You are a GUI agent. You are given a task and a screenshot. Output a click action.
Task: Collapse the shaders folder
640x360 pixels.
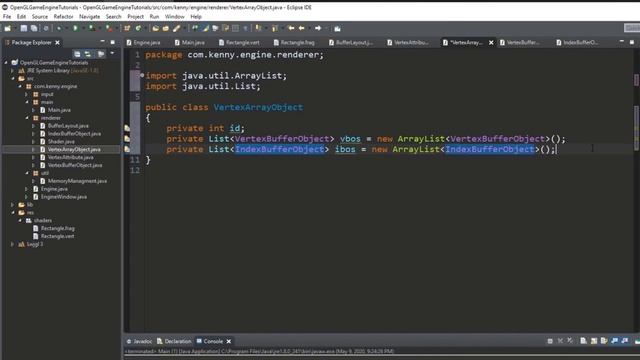click(x=20, y=220)
